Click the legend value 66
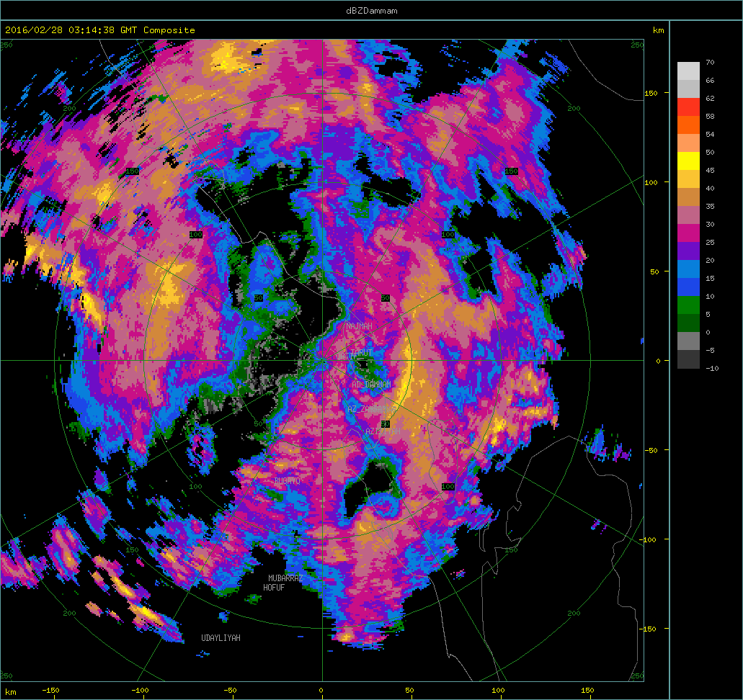Screen dimensions: 743x700 click(x=710, y=80)
